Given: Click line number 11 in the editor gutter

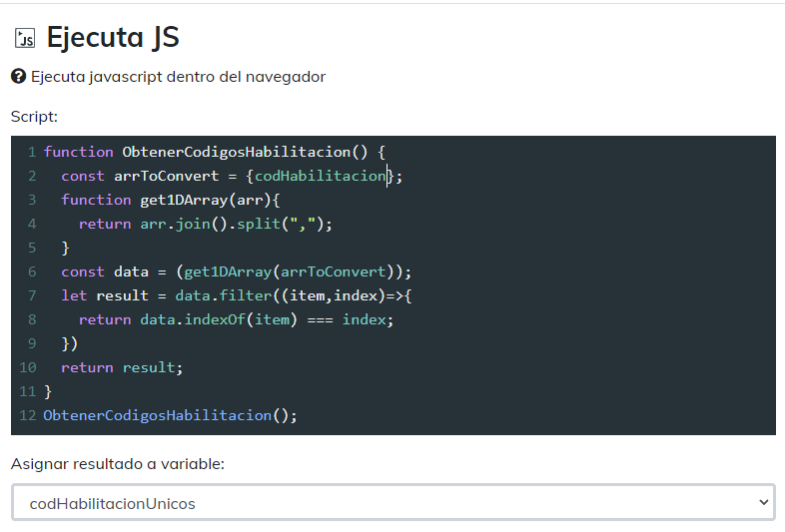Looking at the screenshot, I should 27,391.
